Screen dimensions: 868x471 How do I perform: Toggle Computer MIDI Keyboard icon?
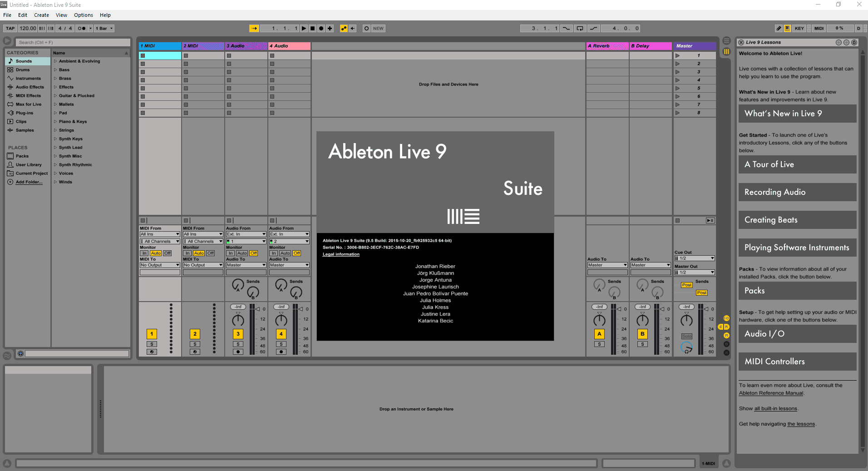click(787, 28)
